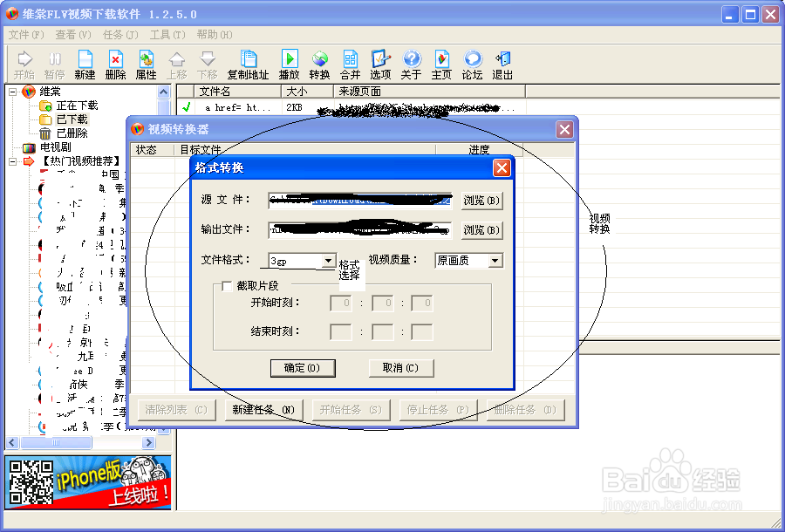The width and height of the screenshot is (785, 532).
Task: Click the 目标文件 column header in 视频转换器
Action: 305,150
